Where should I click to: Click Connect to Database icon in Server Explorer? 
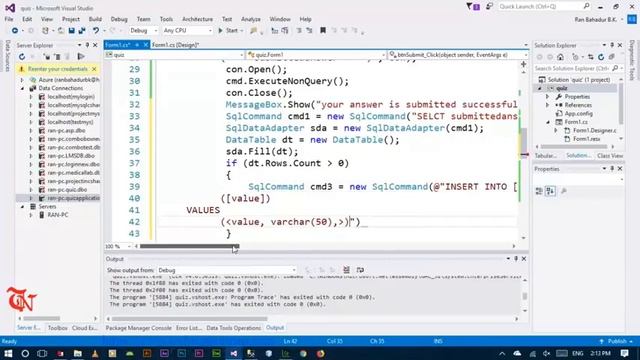click(47, 57)
